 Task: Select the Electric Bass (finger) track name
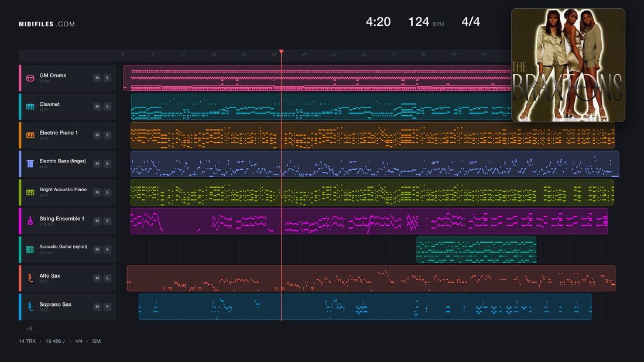[x=63, y=161]
